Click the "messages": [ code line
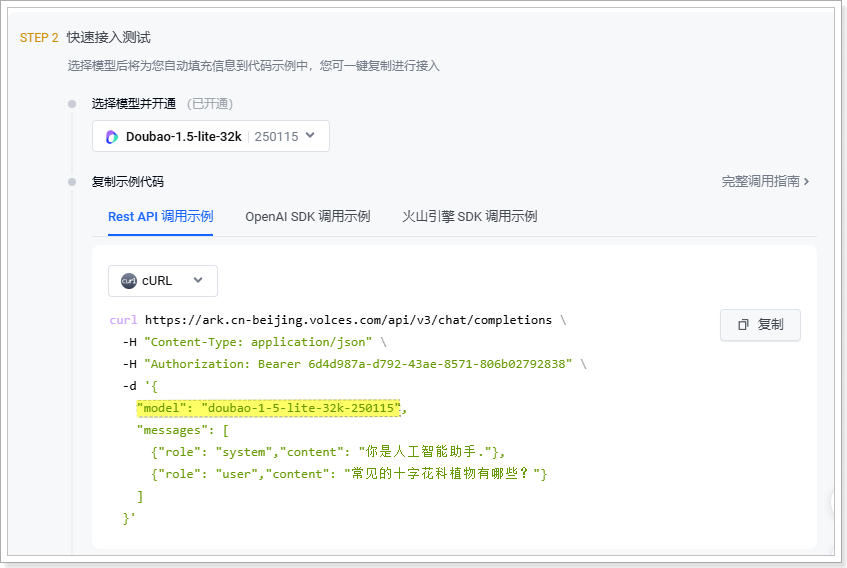This screenshot has width=847, height=568. pos(183,430)
